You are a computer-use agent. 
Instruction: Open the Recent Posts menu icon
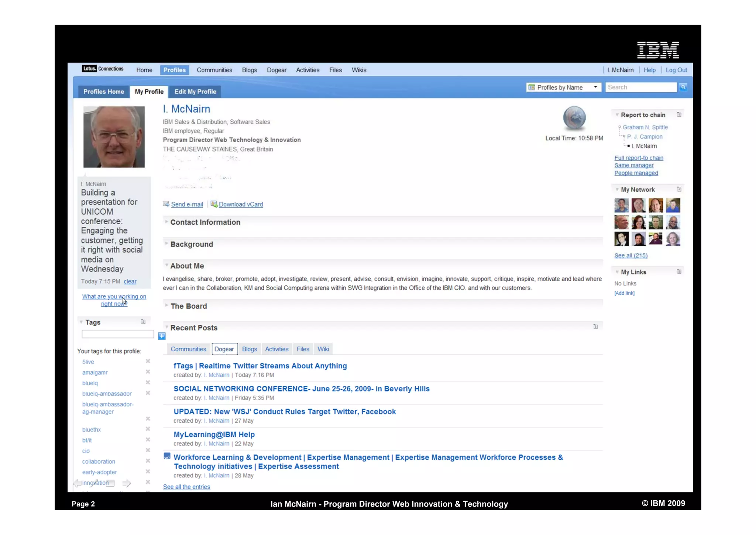click(595, 327)
